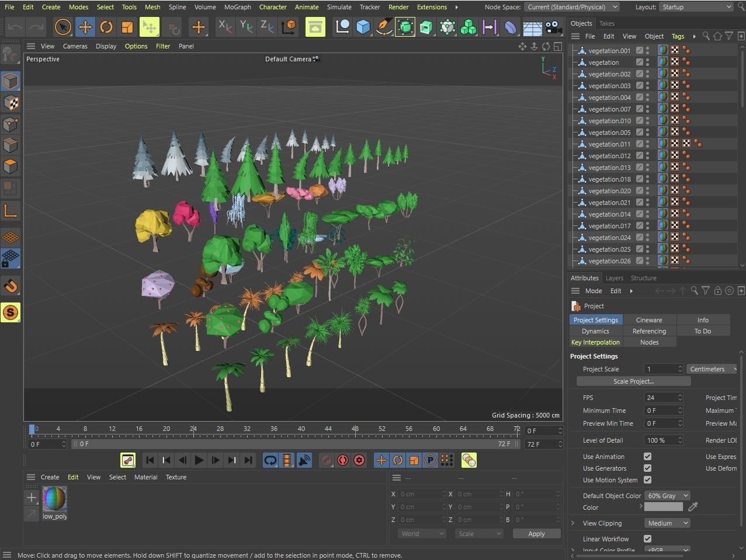Select the Move tool in top toolbar
The height and width of the screenshot is (560, 746).
(x=85, y=27)
